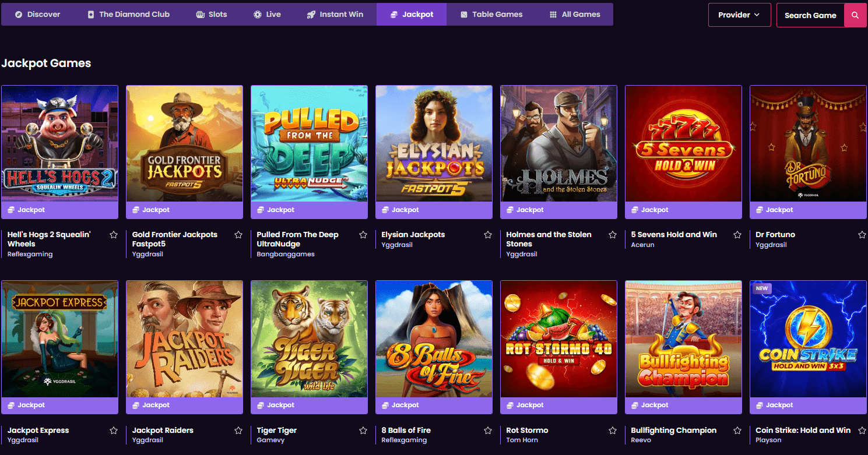The height and width of the screenshot is (455, 868).
Task: Open Pulled From The Deep thumbnail
Action: 309,143
